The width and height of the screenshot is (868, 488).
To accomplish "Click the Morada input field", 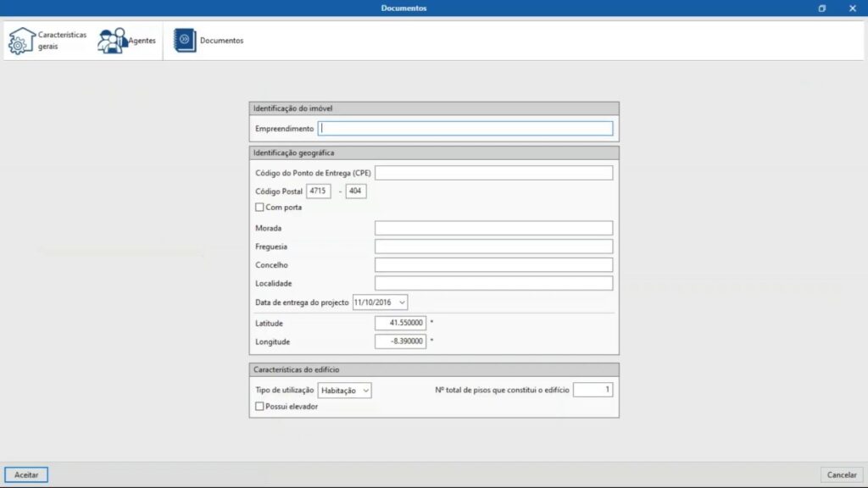I will pyautogui.click(x=493, y=228).
